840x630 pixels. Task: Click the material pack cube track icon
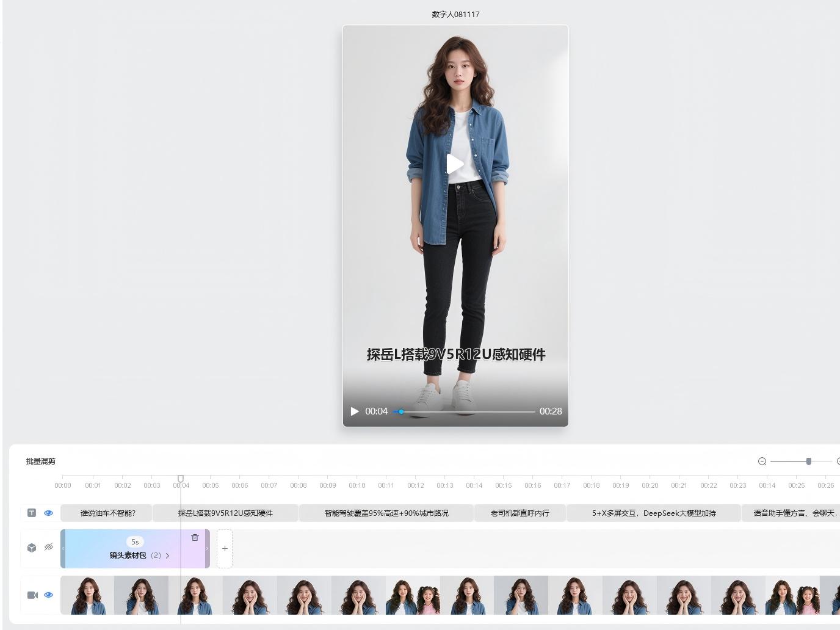[32, 548]
